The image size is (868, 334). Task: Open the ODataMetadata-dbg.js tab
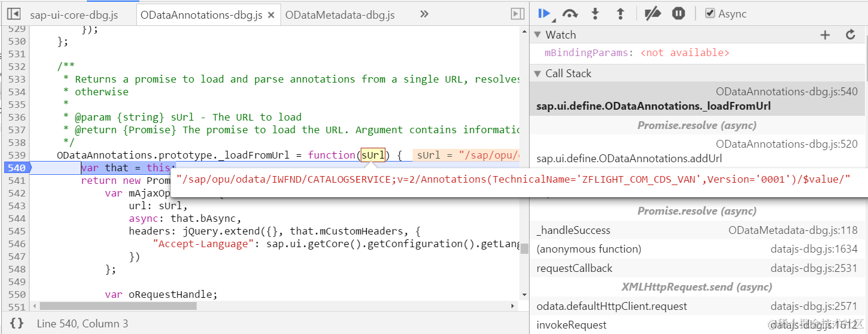click(x=340, y=14)
